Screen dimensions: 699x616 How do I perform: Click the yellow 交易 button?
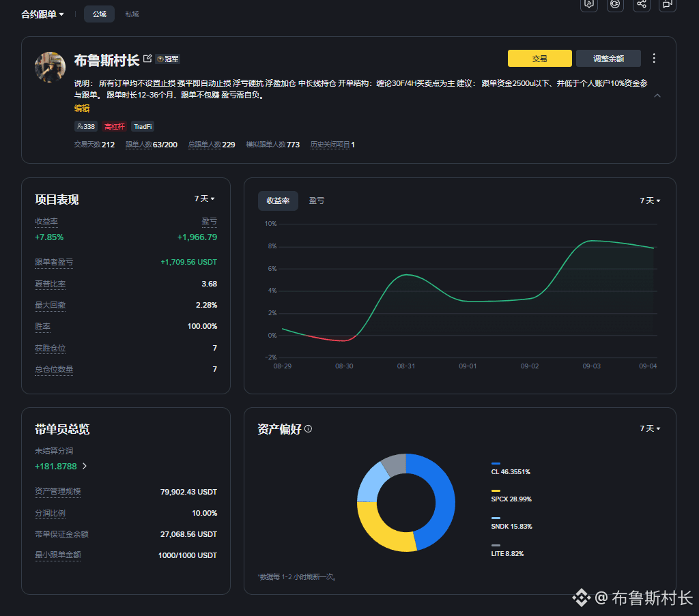point(539,59)
